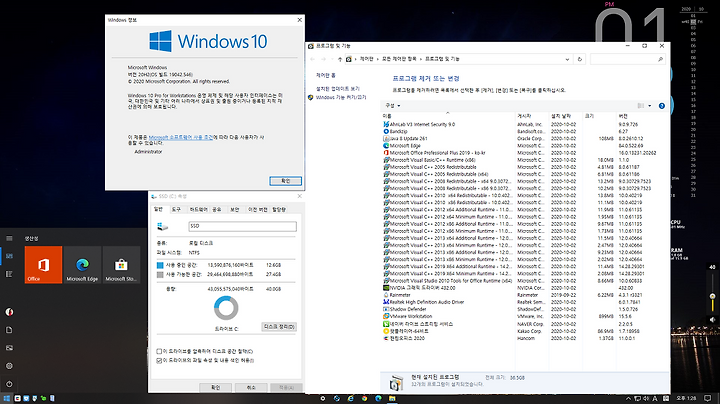Click the help icon in Programs and Features
Screen dimensions: 720x404
click(x=662, y=106)
